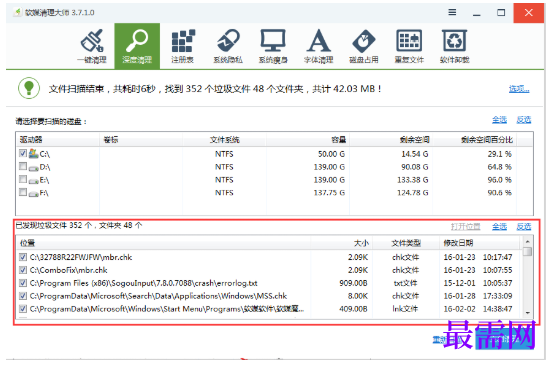The width and height of the screenshot is (555, 366).
Task: Sort files by 修改日期 column header
Action: pyautogui.click(x=479, y=243)
